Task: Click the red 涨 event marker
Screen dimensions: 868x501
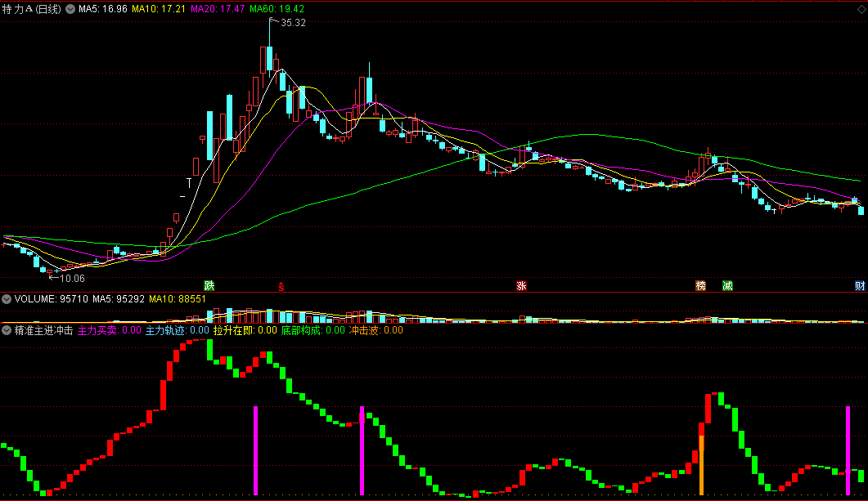Action: tap(521, 285)
